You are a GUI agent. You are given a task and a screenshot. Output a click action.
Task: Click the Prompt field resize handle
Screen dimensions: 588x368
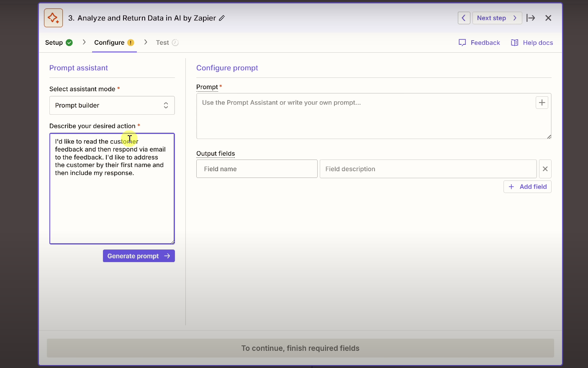click(x=549, y=136)
